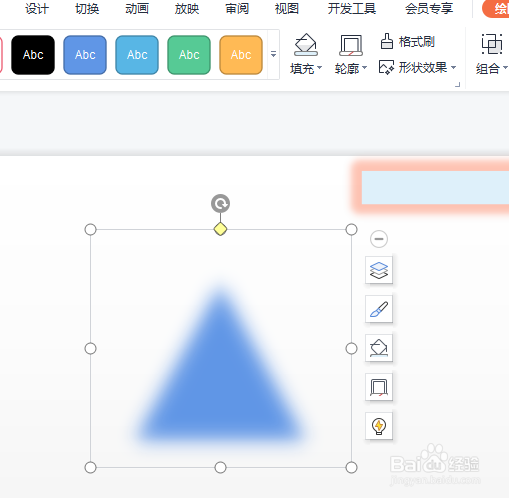509x498 pixels.
Task: Apply the orange Abc shape style
Action: tap(241, 55)
